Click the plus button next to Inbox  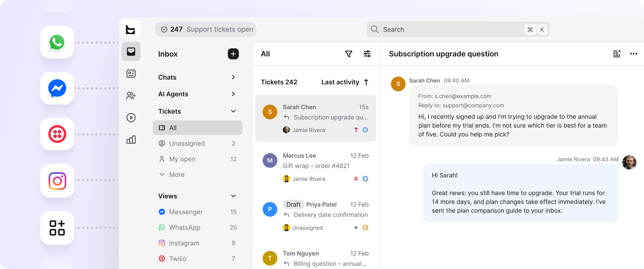click(x=233, y=54)
